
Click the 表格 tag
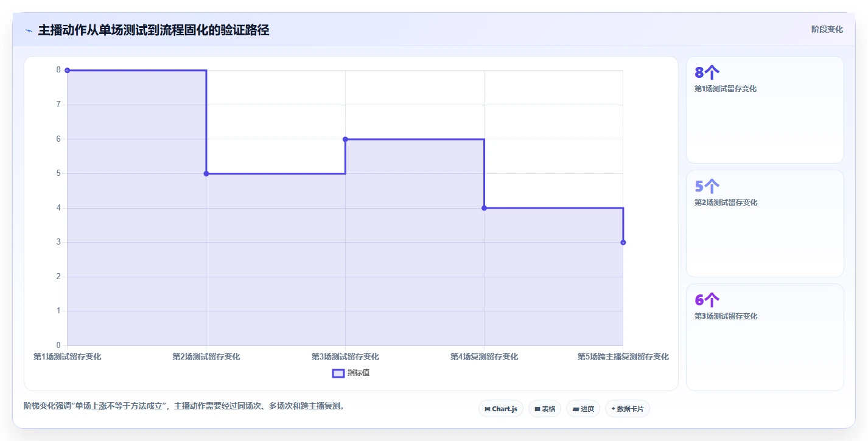pyautogui.click(x=545, y=409)
